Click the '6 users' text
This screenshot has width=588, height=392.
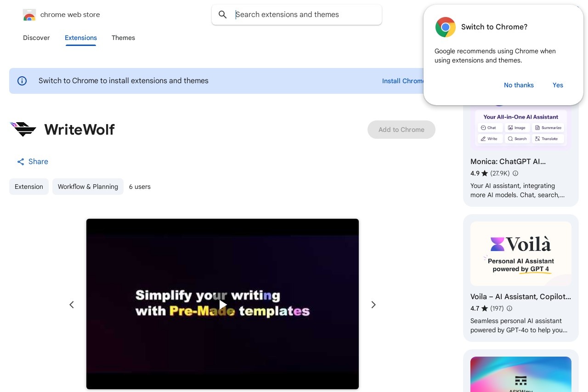[x=140, y=187]
